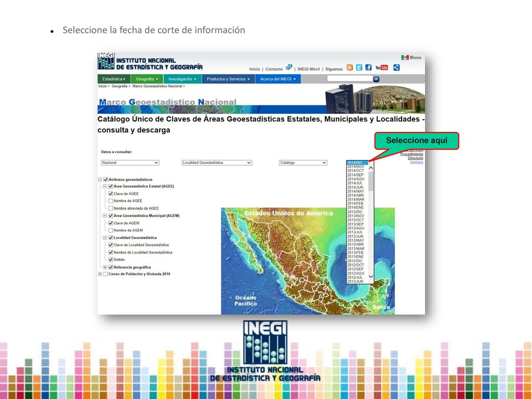
Task: Click the Directorio link
Action: (x=415, y=158)
